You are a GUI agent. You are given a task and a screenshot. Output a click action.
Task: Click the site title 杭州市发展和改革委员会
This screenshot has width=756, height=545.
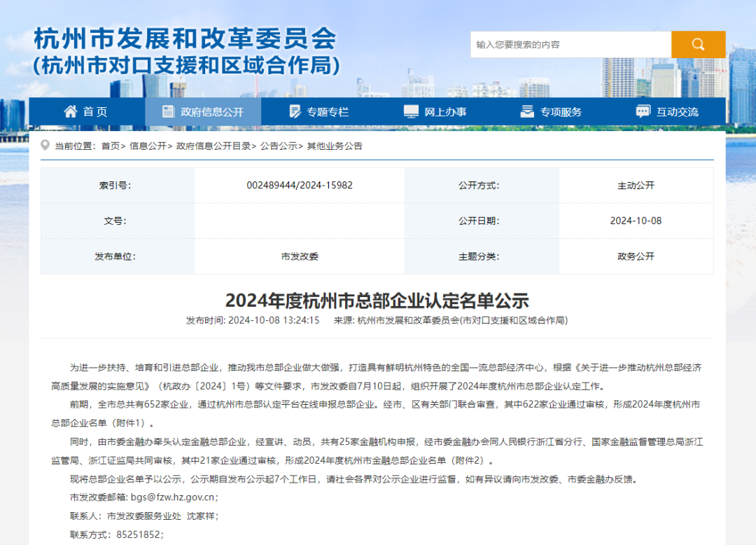185,39
